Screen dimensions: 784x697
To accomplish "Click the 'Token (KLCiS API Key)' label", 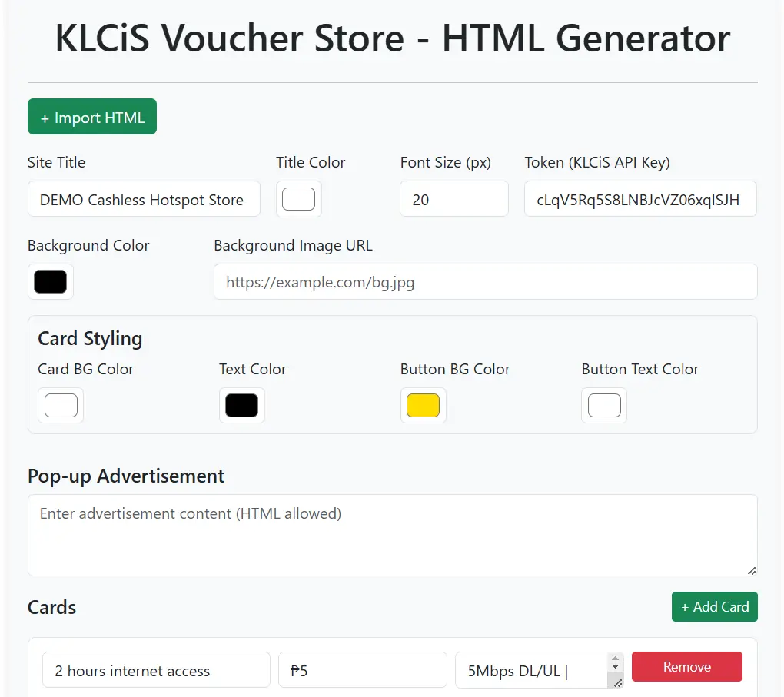I will (x=597, y=162).
